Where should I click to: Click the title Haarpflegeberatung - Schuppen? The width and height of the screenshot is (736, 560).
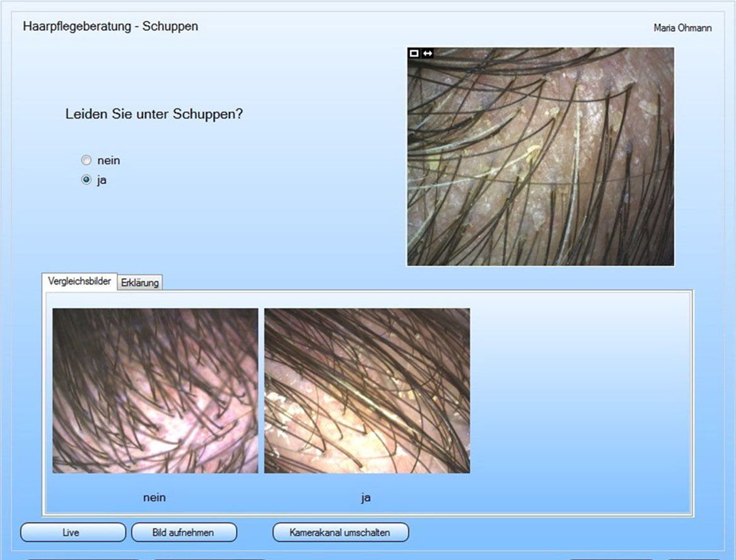coord(110,26)
